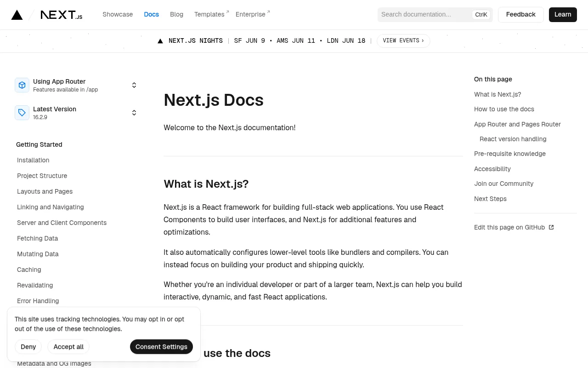Jump to Next Steps section
This screenshot has height=368, width=588.
pos(490,199)
